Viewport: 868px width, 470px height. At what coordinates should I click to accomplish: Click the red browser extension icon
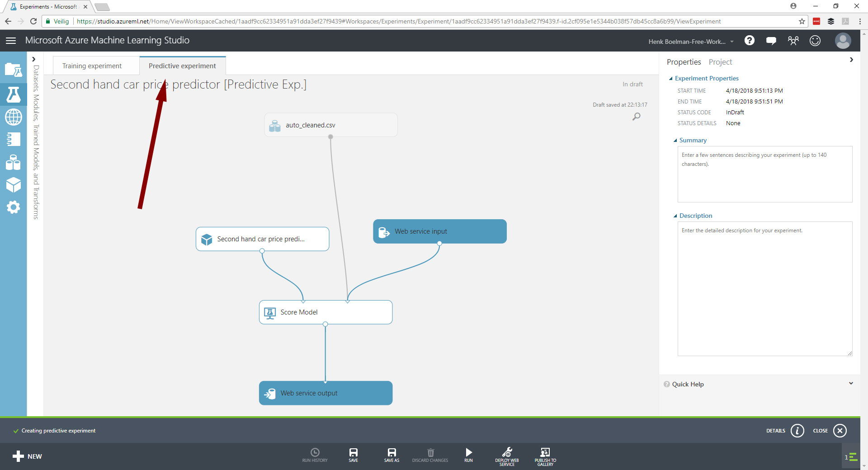click(x=816, y=21)
